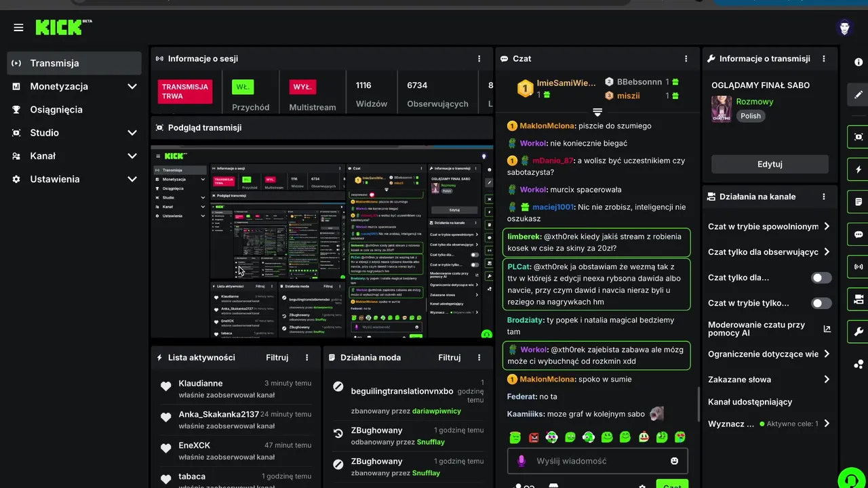
Task: Expand the Studio sidebar section
Action: click(132, 133)
